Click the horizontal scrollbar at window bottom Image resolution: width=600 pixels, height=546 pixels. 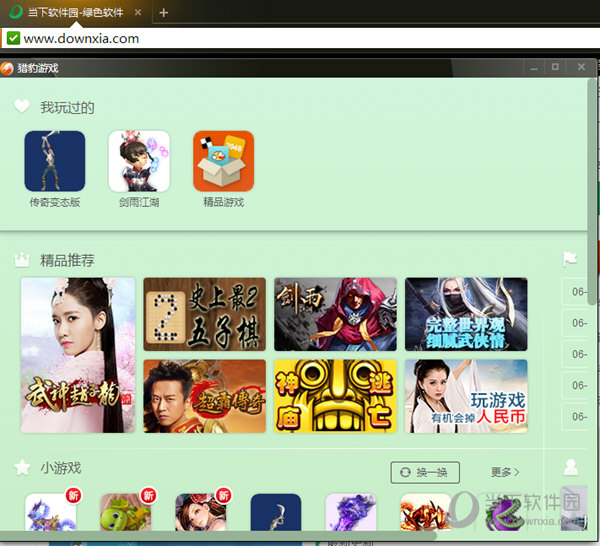coord(218,536)
